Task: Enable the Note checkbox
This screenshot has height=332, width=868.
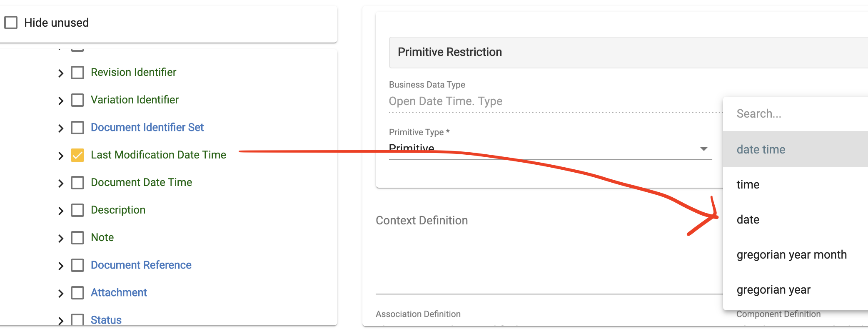Action: [x=77, y=237]
